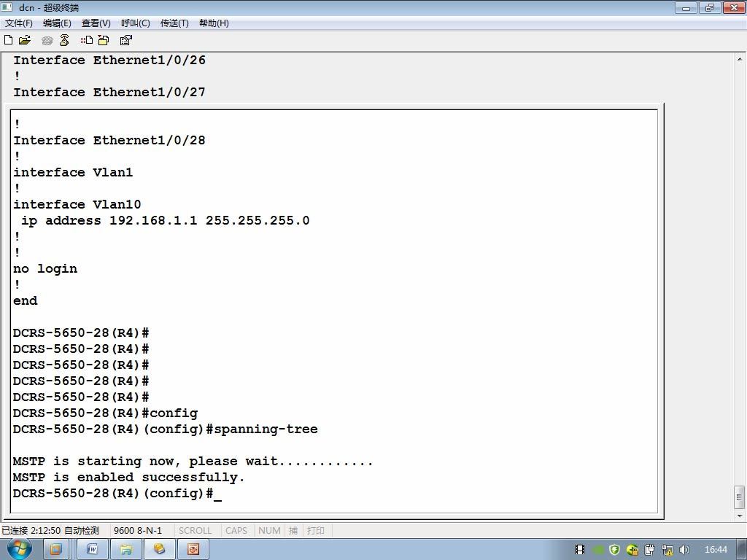Click the 'Interface Ethernet1/0/27' line
The width and height of the screenshot is (747, 560).
(109, 92)
